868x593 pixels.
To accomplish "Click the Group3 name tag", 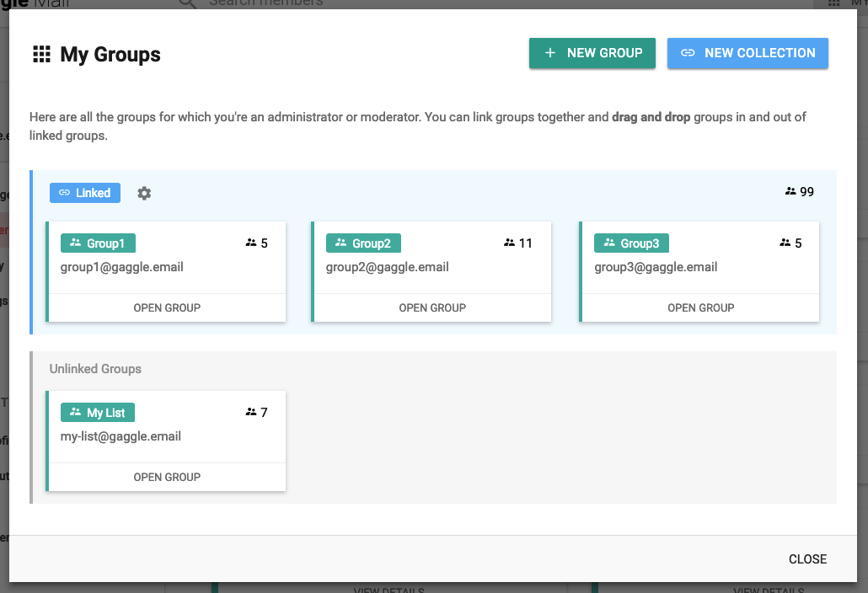I will tap(631, 243).
